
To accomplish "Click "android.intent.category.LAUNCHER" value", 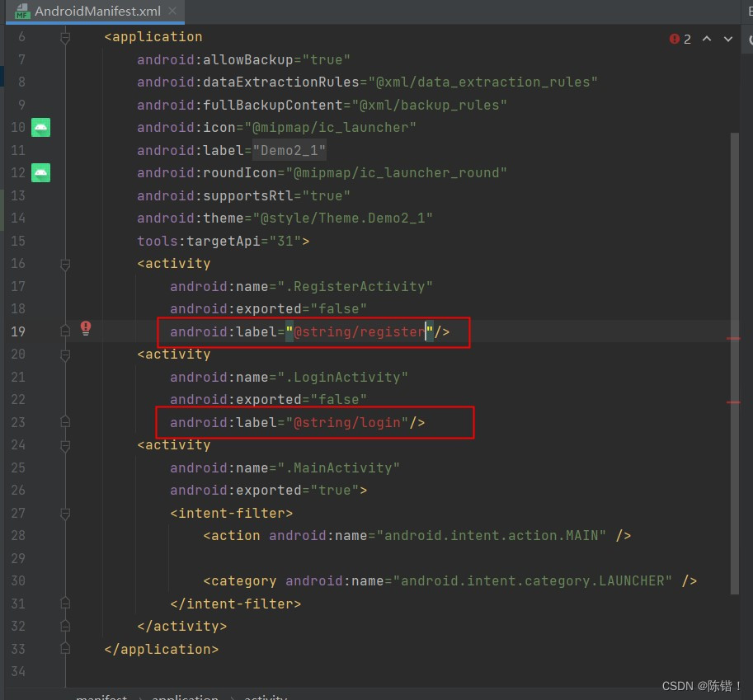I will (x=533, y=581).
